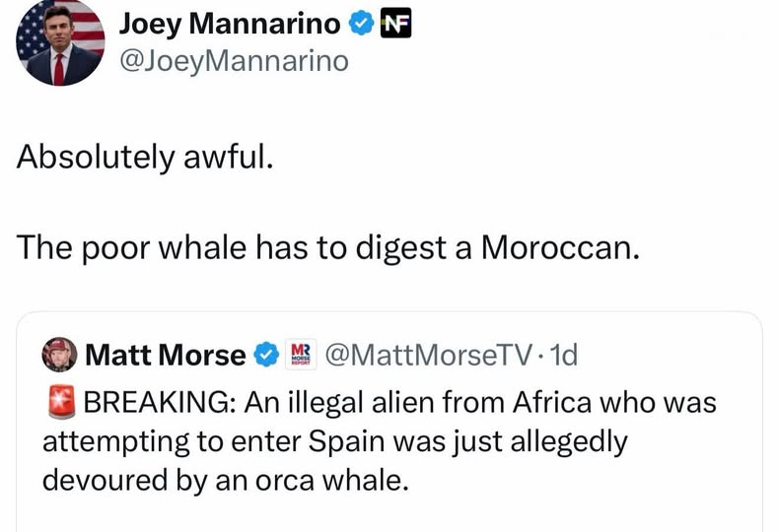Viewport: 779px width, 532px height.
Task: Open the NF affiliation badge icon
Action: coord(395,24)
